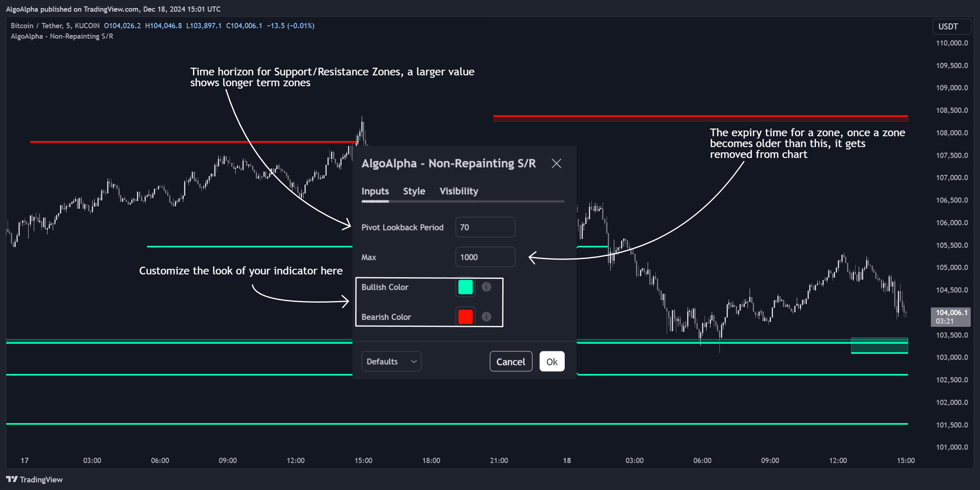Click the Bearish Color label
This screenshot has width=980, height=490.
coord(386,317)
